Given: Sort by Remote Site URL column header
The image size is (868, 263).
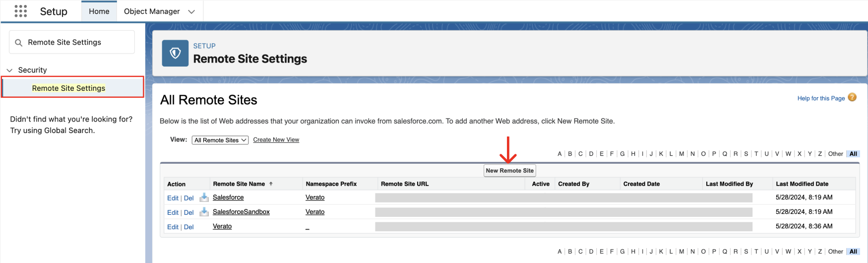Looking at the screenshot, I should click(x=405, y=184).
